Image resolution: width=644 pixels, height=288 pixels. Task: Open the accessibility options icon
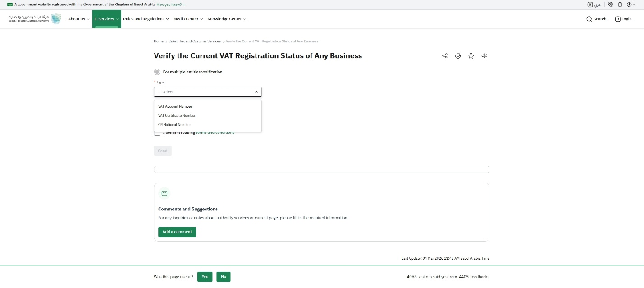(x=631, y=5)
